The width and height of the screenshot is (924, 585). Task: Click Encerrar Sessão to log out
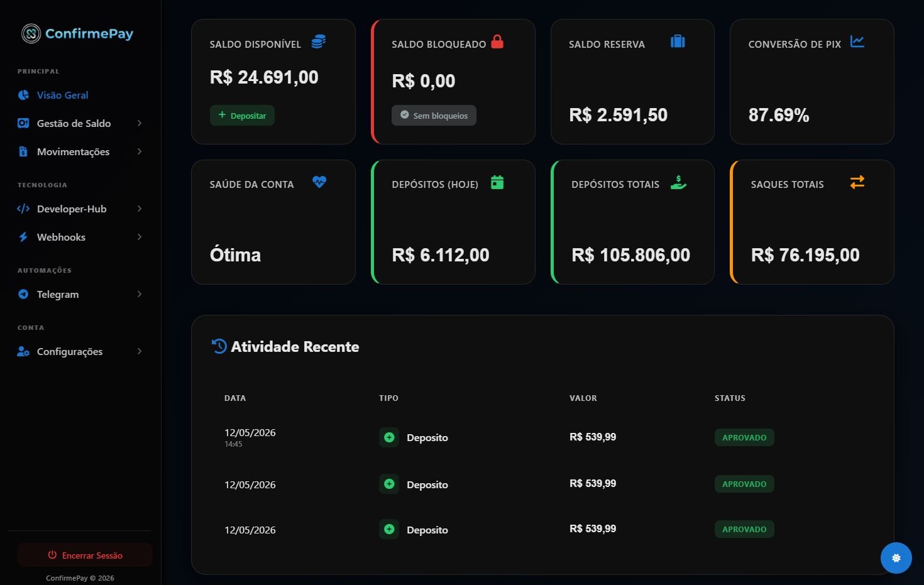pyautogui.click(x=85, y=555)
